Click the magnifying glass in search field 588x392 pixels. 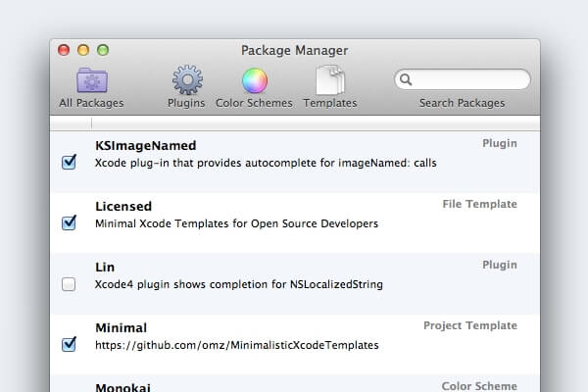pyautogui.click(x=406, y=79)
